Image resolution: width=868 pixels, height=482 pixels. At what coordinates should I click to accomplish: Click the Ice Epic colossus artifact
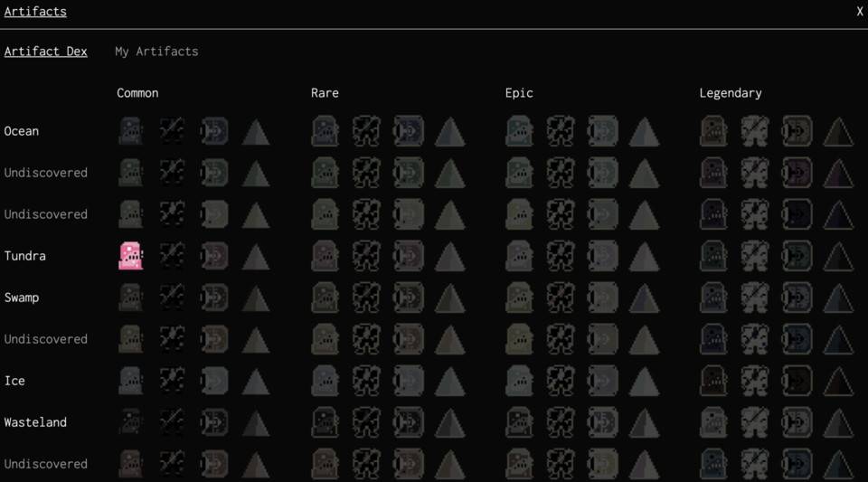(561, 381)
